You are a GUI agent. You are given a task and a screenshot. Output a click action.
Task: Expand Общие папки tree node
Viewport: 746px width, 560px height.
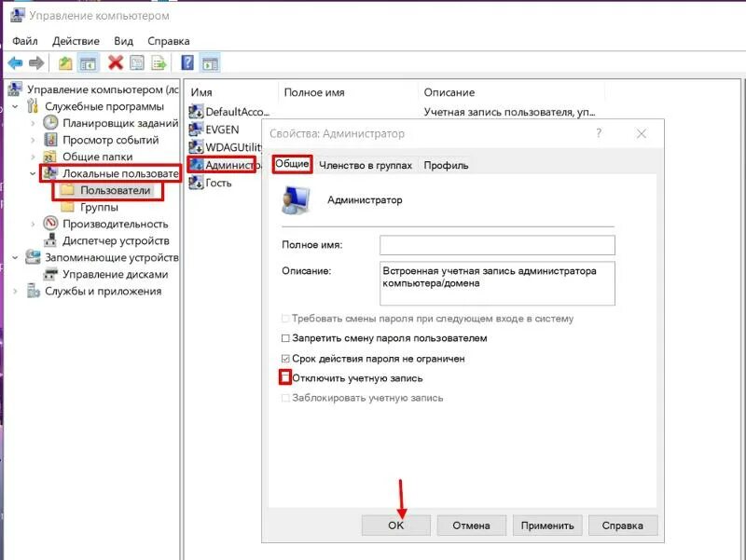[x=33, y=157]
